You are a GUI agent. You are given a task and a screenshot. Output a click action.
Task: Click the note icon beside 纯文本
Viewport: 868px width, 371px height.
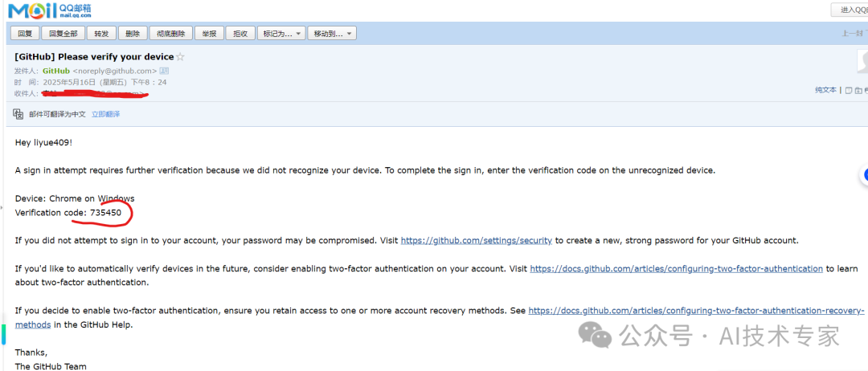click(x=848, y=90)
